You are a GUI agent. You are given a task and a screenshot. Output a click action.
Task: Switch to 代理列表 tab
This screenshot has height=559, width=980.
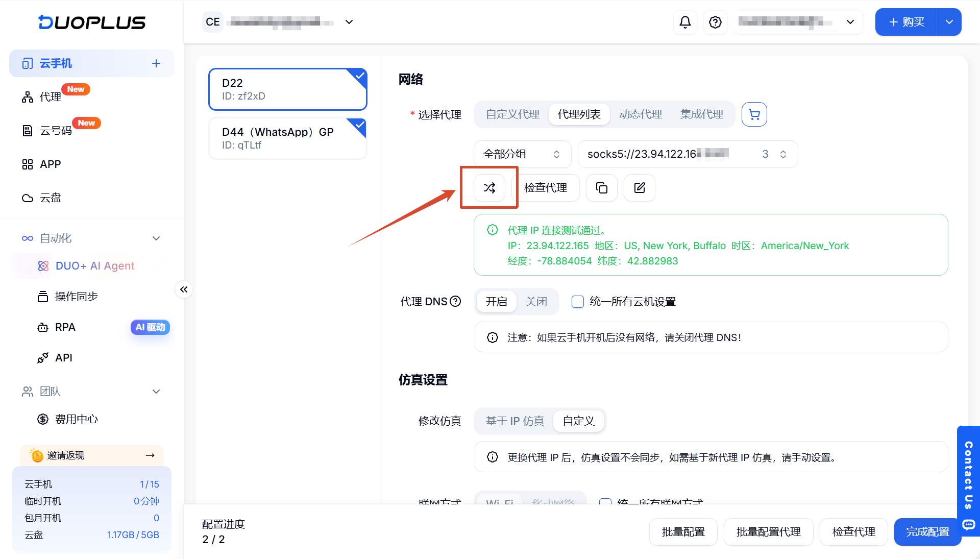coord(579,114)
